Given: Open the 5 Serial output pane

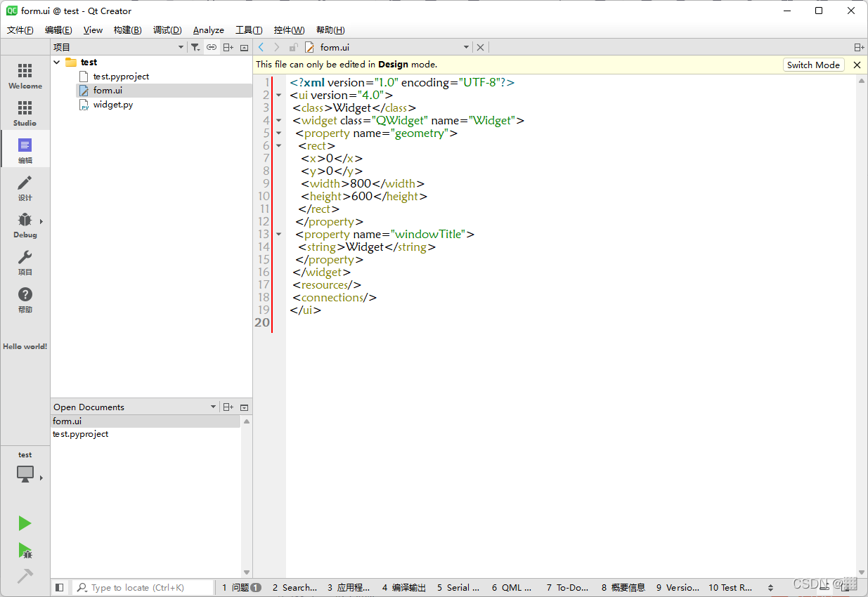Looking at the screenshot, I should tap(458, 587).
